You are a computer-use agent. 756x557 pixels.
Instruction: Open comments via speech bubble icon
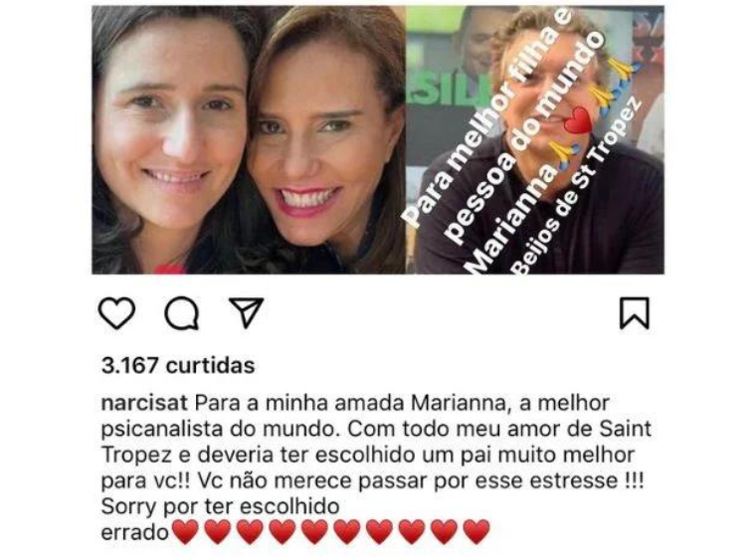(x=181, y=313)
